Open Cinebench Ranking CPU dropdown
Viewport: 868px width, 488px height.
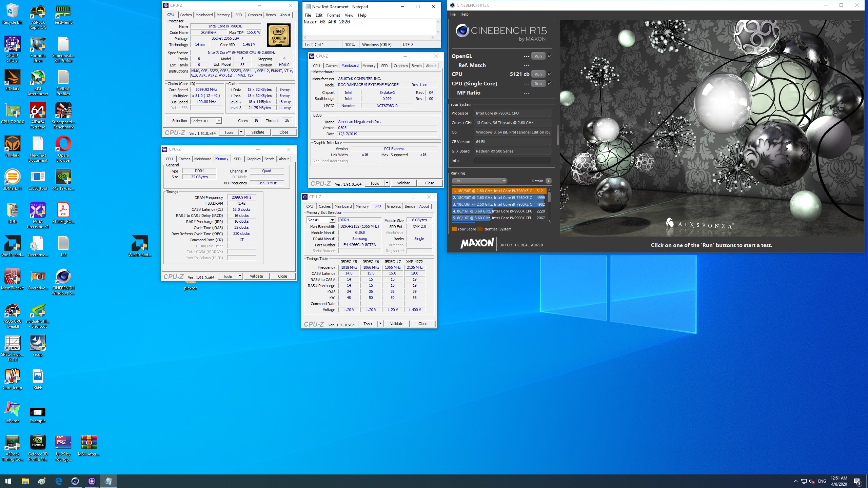tap(479, 181)
